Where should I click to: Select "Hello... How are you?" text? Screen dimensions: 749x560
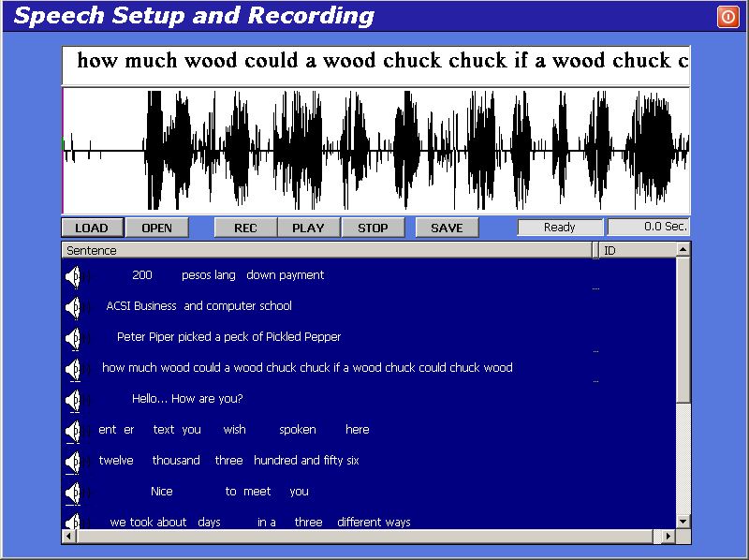[187, 399]
